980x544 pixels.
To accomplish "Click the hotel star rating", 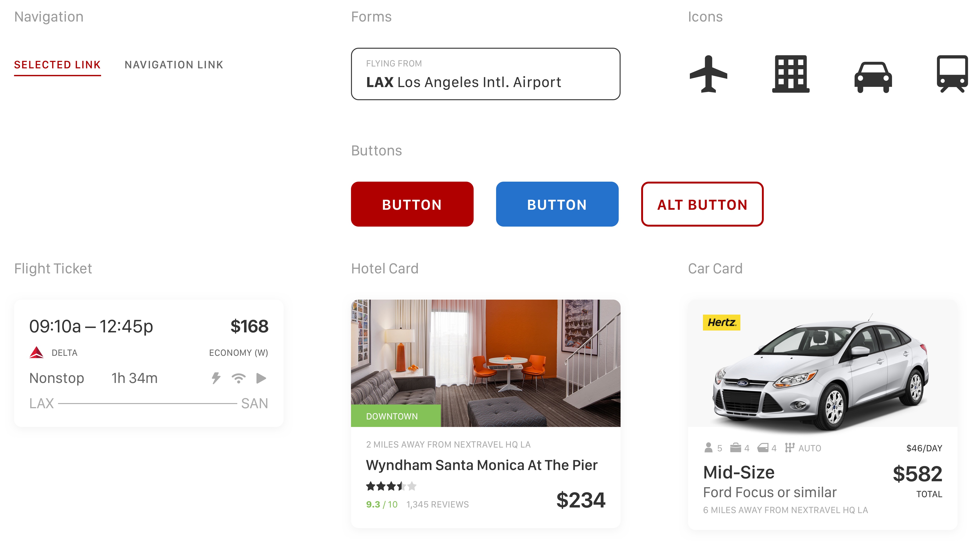I will point(391,486).
